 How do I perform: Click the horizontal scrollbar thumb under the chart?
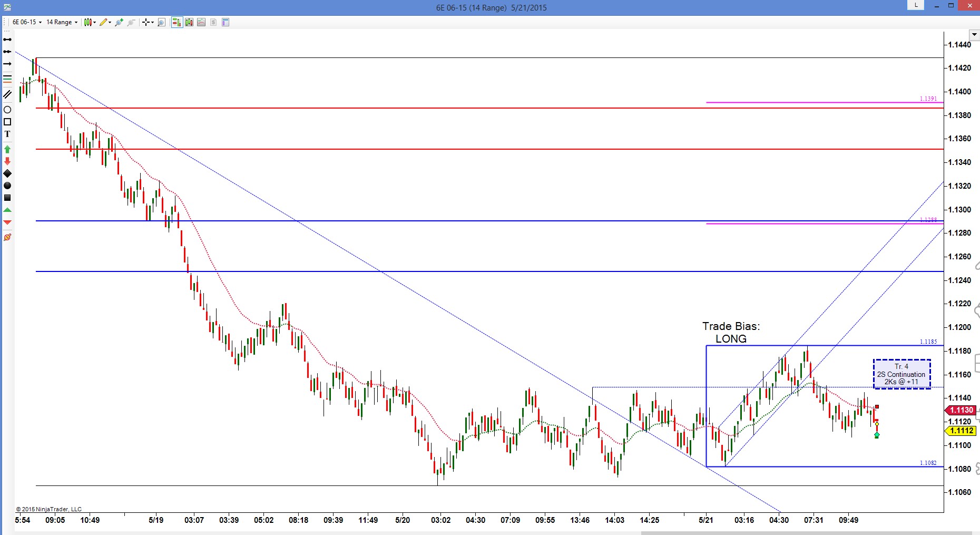[806, 533]
